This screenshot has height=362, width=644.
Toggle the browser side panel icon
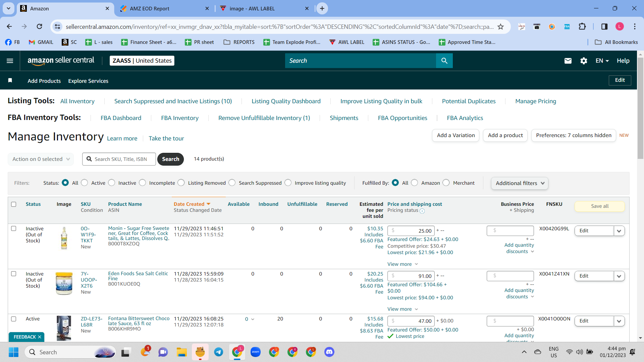pos(604,26)
